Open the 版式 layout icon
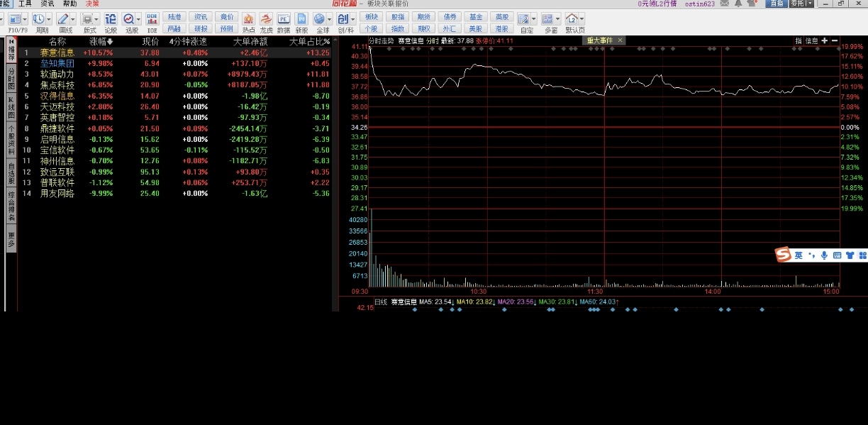This screenshot has width=868, height=425. point(87,18)
